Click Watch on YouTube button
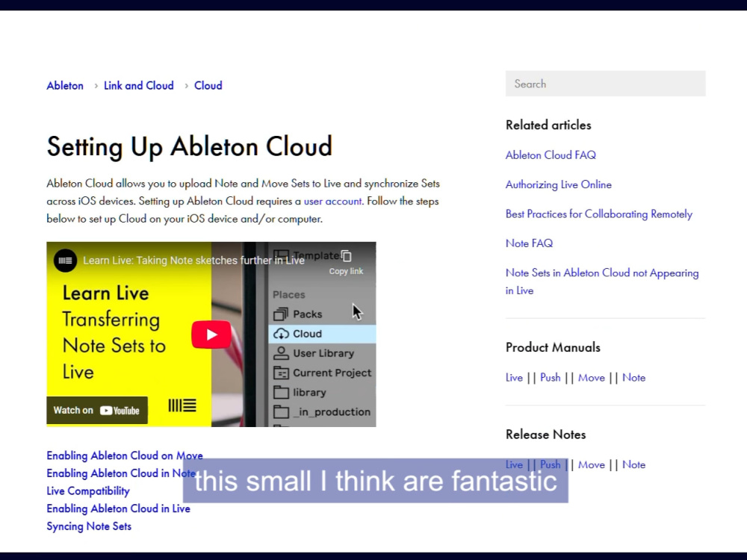 96,411
